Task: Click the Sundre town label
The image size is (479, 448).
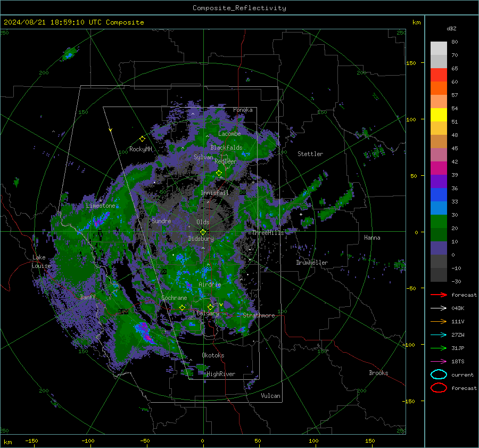Action: coord(161,221)
